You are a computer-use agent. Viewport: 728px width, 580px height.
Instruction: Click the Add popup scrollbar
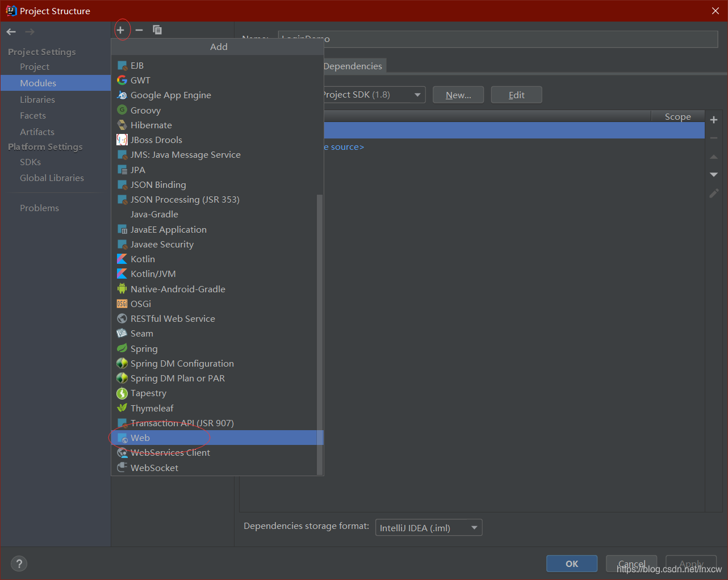click(320, 334)
